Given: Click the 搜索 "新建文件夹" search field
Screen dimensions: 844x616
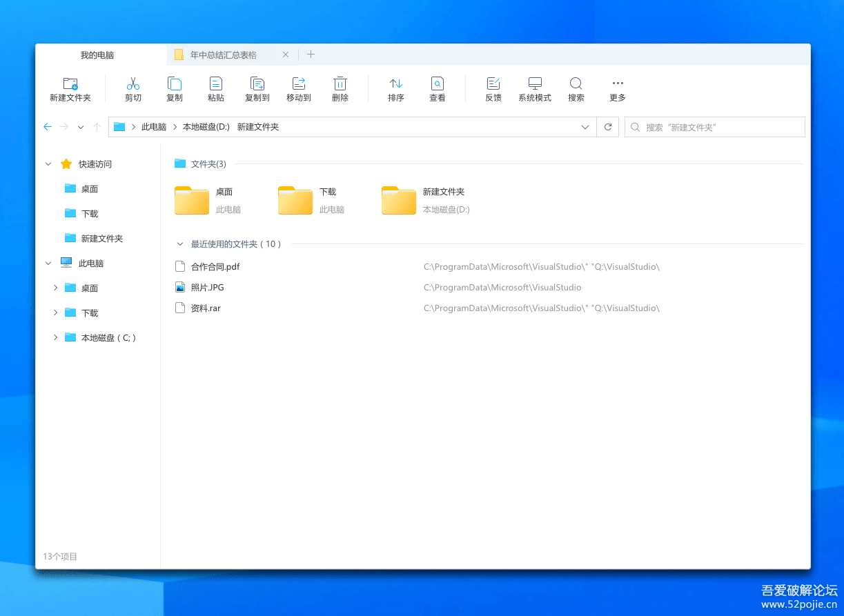Looking at the screenshot, I should coord(718,128).
